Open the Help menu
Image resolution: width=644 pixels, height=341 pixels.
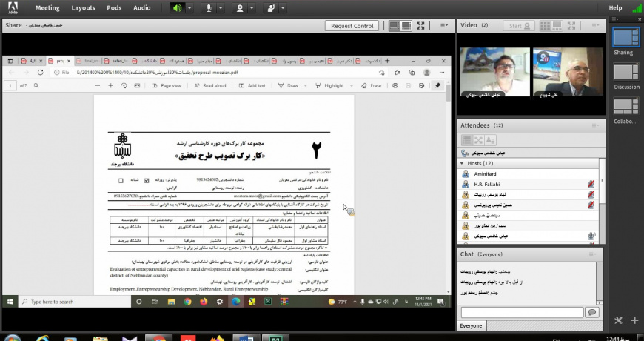click(615, 8)
